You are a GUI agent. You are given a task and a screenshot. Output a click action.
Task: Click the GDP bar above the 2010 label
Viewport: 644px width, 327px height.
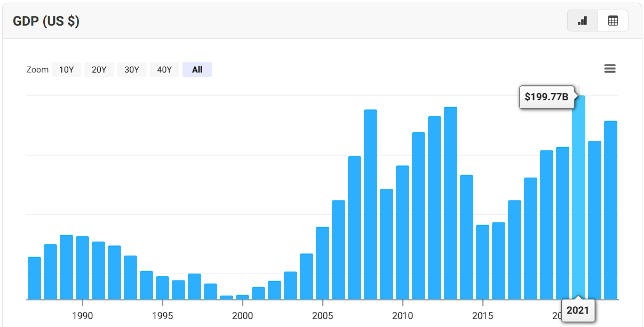(402, 233)
